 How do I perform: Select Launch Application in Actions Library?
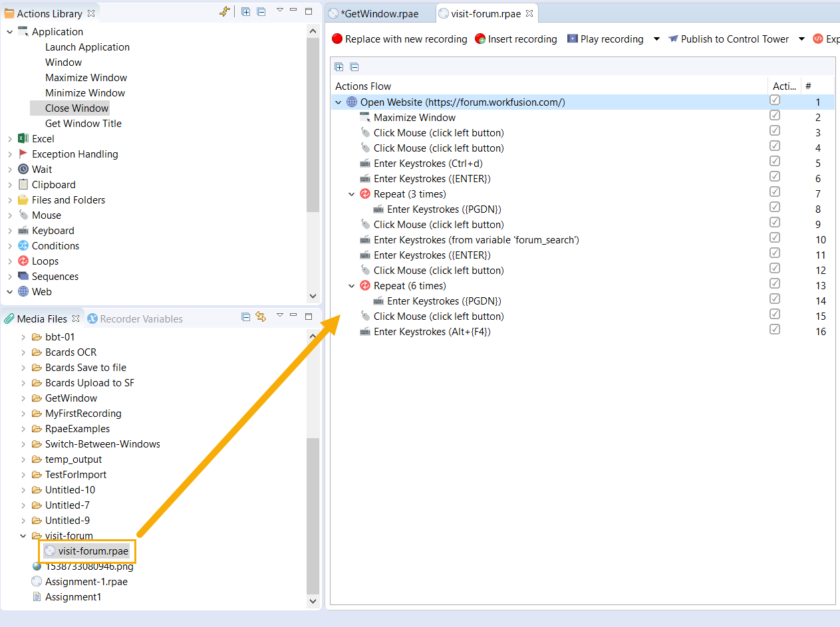(87, 47)
